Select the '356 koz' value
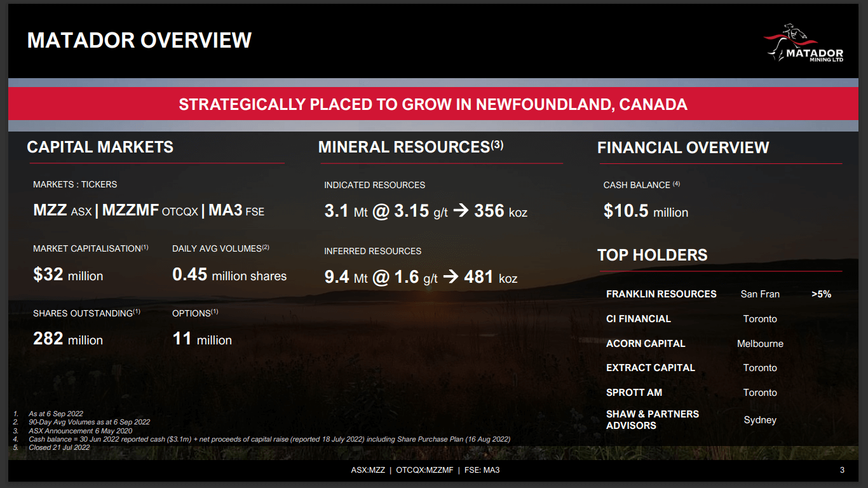868x488 pixels. click(501, 211)
